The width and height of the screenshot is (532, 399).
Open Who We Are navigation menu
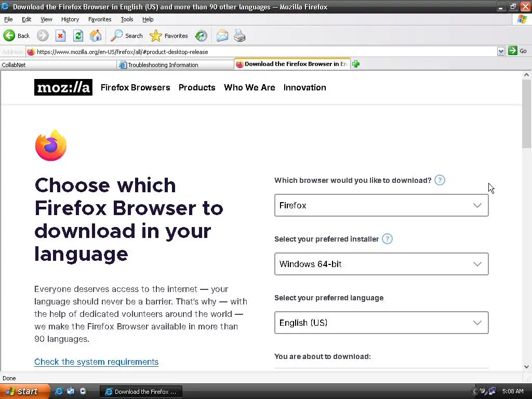click(249, 87)
